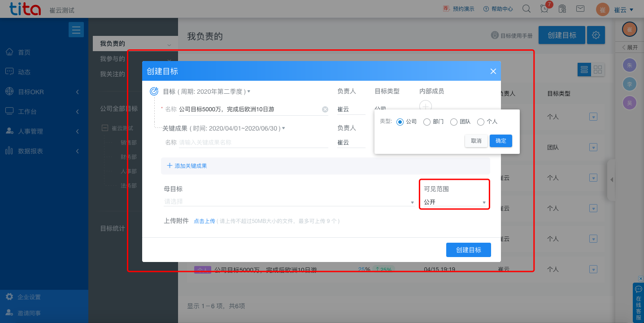Open 企业设置 in sidebar
This screenshot has height=323, width=644.
point(29,297)
